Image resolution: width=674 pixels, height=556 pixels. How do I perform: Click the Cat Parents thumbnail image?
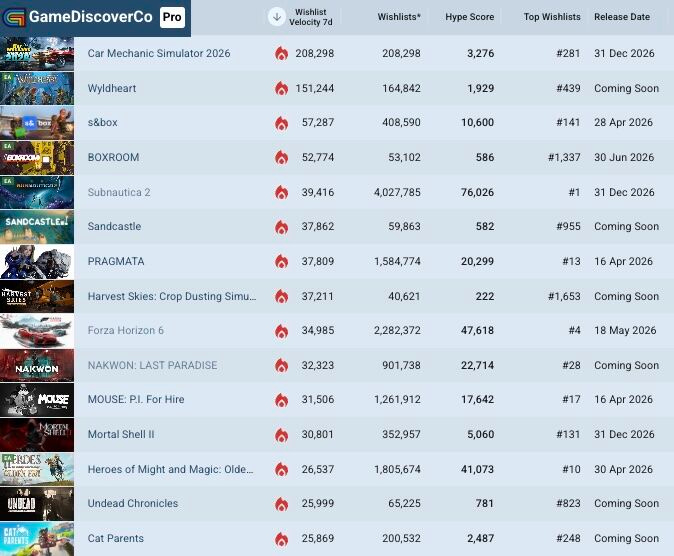tap(37, 539)
